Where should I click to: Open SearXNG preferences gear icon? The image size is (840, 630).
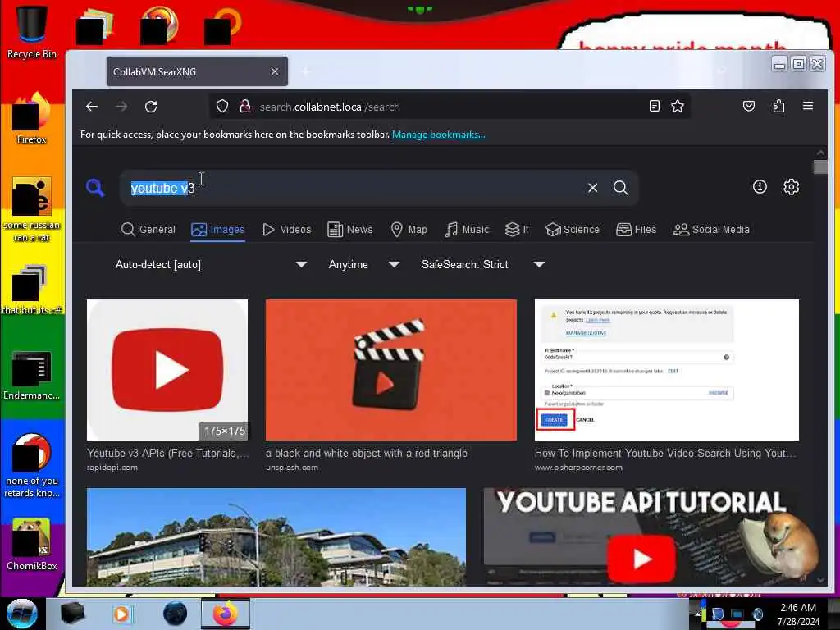(x=792, y=186)
